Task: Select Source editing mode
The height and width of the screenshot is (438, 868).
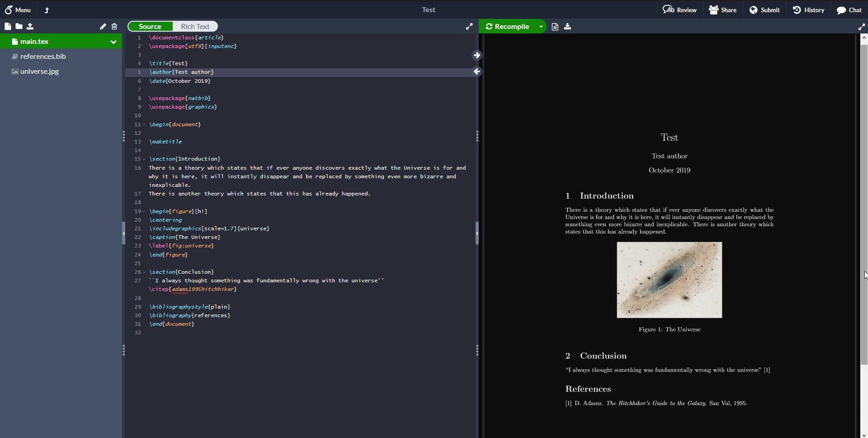Action: (x=149, y=26)
